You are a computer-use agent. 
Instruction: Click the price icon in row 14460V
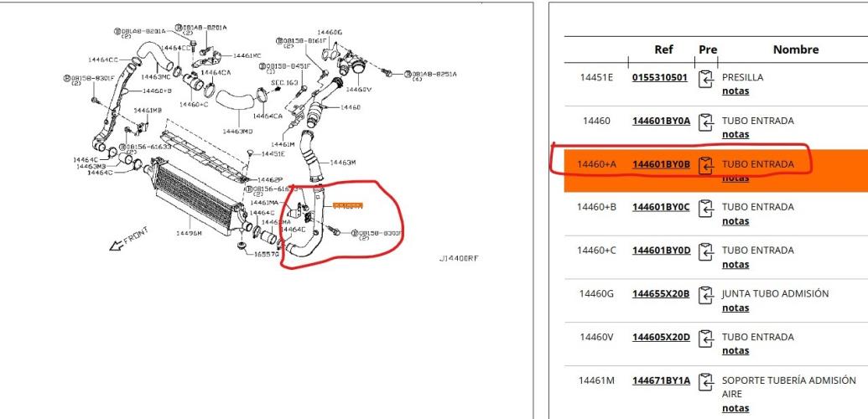706,338
